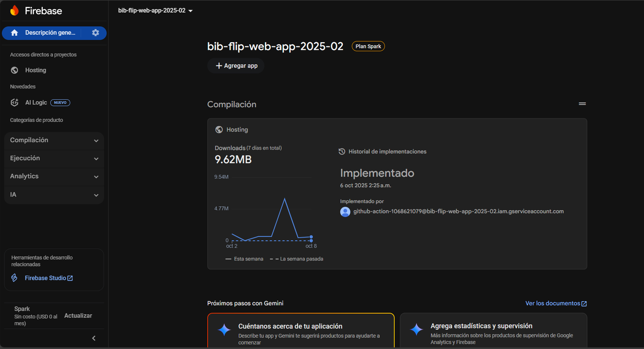Click the 4.77M axis label
Viewport: 644px width, 349px height.
click(x=221, y=208)
